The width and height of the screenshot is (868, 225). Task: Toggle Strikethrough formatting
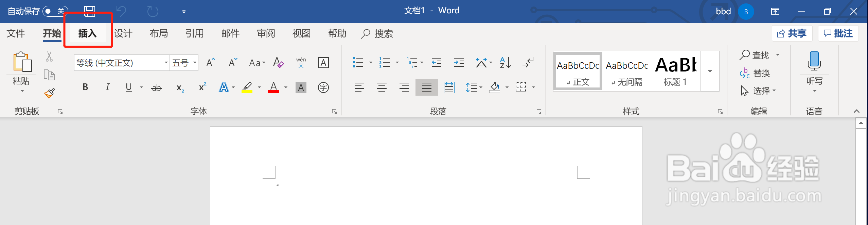tap(156, 88)
